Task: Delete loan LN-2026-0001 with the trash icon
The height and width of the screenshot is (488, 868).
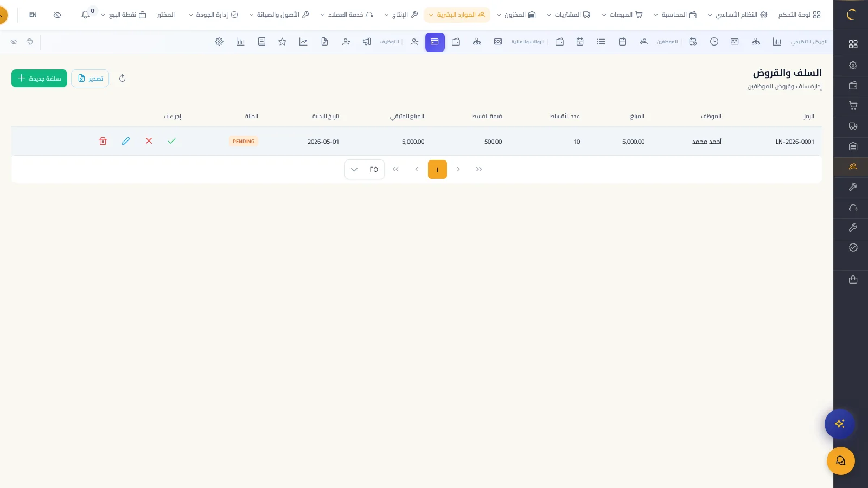Action: point(103,141)
